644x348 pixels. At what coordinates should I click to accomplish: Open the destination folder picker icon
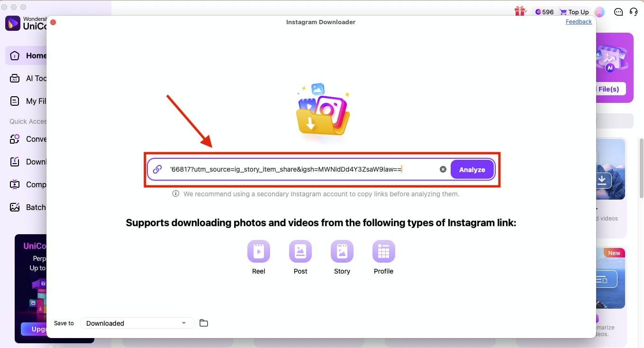point(204,322)
